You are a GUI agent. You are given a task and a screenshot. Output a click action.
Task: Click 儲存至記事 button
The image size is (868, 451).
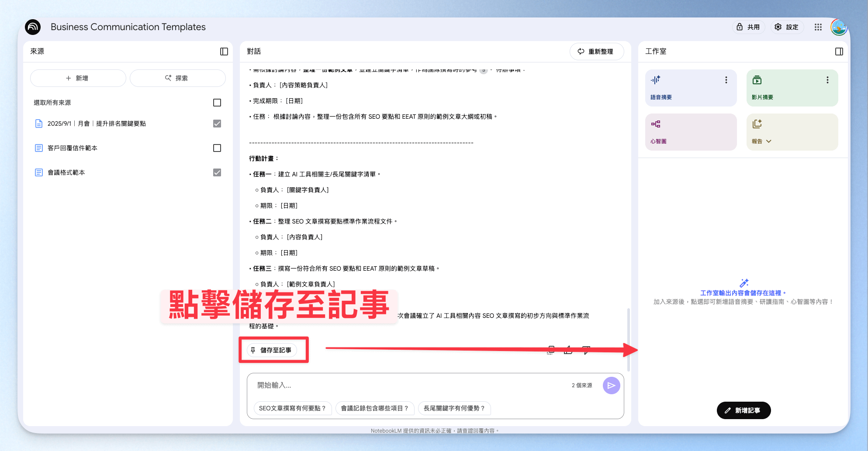pyautogui.click(x=272, y=350)
